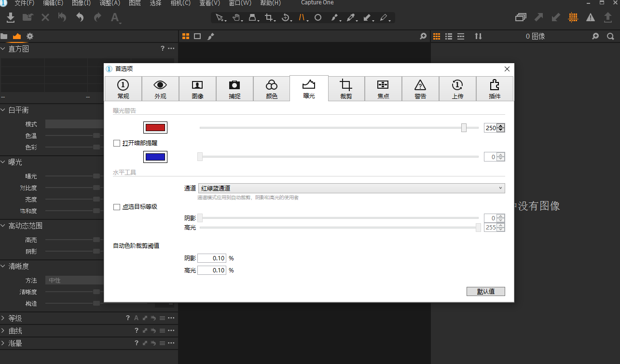Collapse the 白平衡 panel
This screenshot has width=620, height=364.
(x=3, y=110)
